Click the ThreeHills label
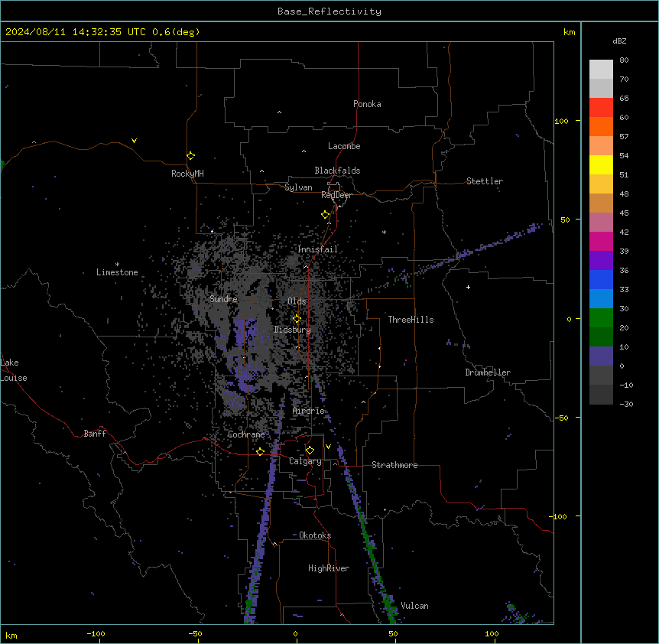Screen dimensions: 659x644 click(x=411, y=320)
